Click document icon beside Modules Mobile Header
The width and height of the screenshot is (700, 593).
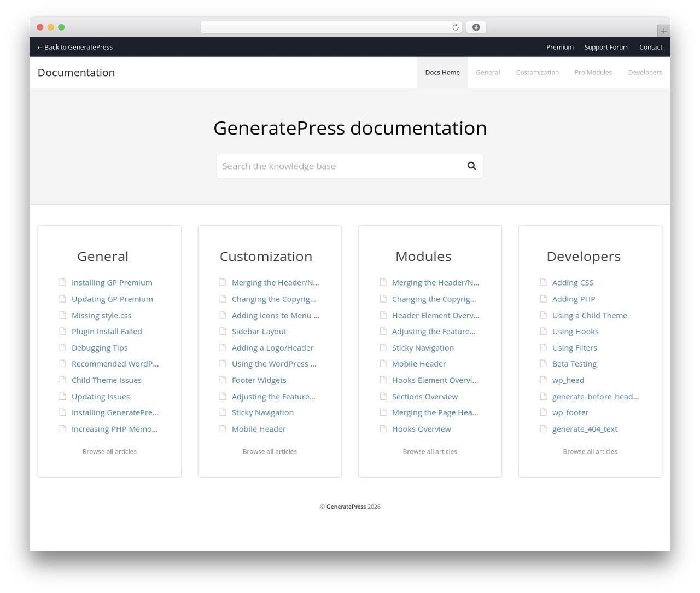click(383, 363)
